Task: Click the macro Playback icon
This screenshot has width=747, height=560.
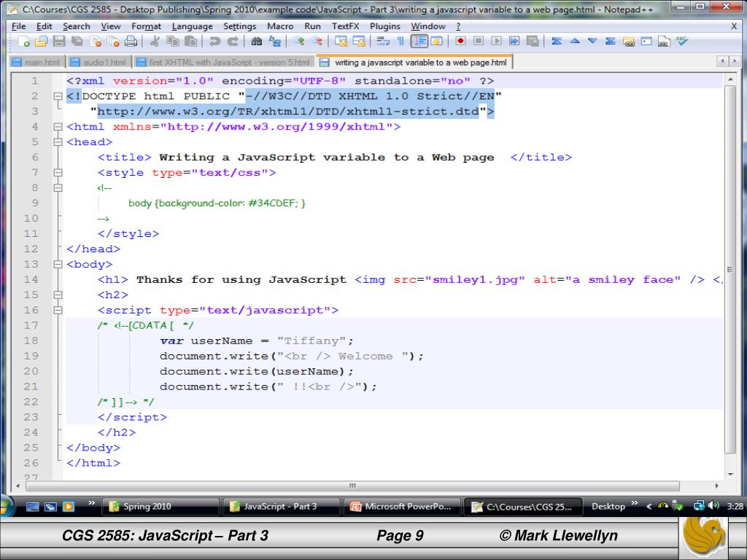Action: 496,42
